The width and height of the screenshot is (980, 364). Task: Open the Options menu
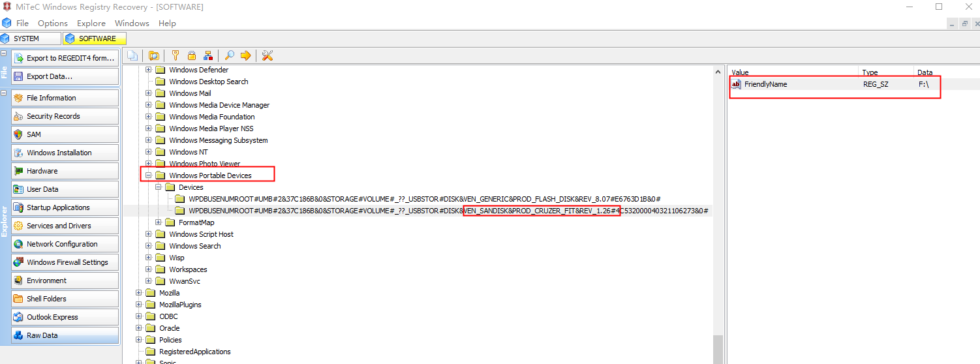click(x=53, y=23)
